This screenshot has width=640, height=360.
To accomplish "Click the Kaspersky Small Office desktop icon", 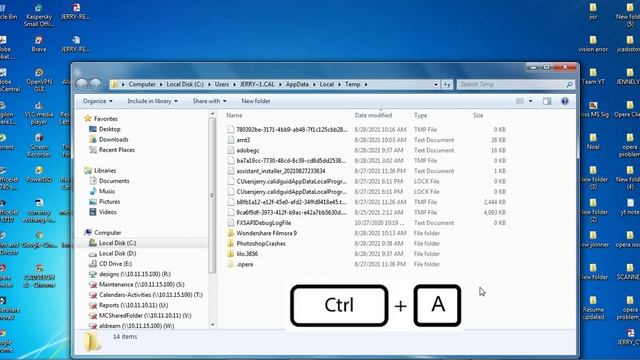I will point(39,16).
